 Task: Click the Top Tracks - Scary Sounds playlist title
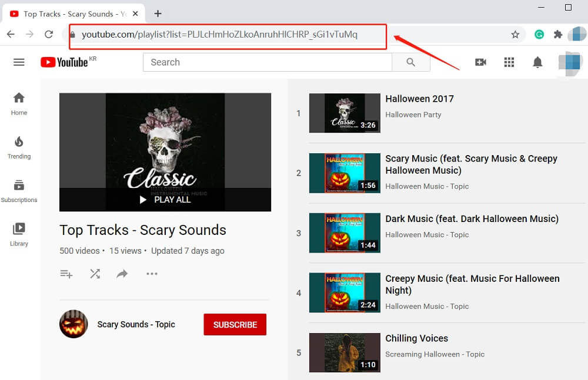coord(143,230)
